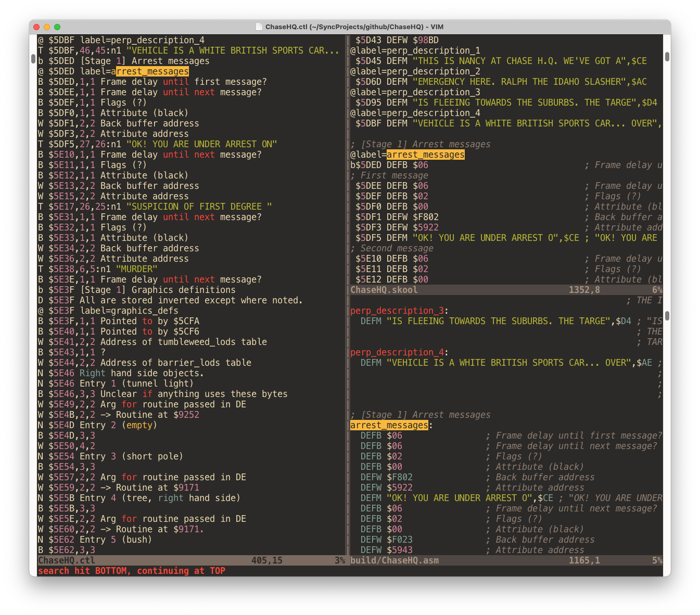Click highlighted '@label=arrest_messages' in the skool pane

click(408, 155)
